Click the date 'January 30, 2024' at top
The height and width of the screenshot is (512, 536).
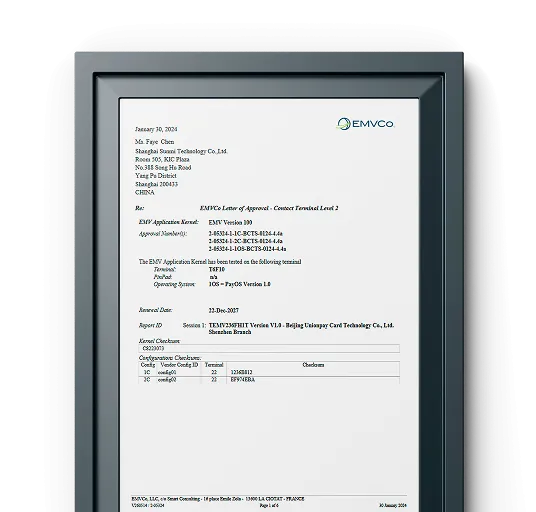(156, 129)
